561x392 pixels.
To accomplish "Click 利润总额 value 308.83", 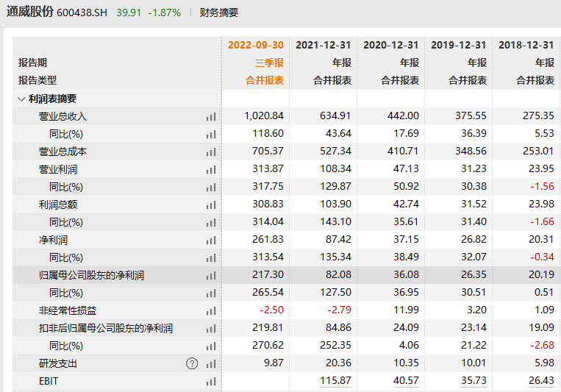I will [x=268, y=204].
